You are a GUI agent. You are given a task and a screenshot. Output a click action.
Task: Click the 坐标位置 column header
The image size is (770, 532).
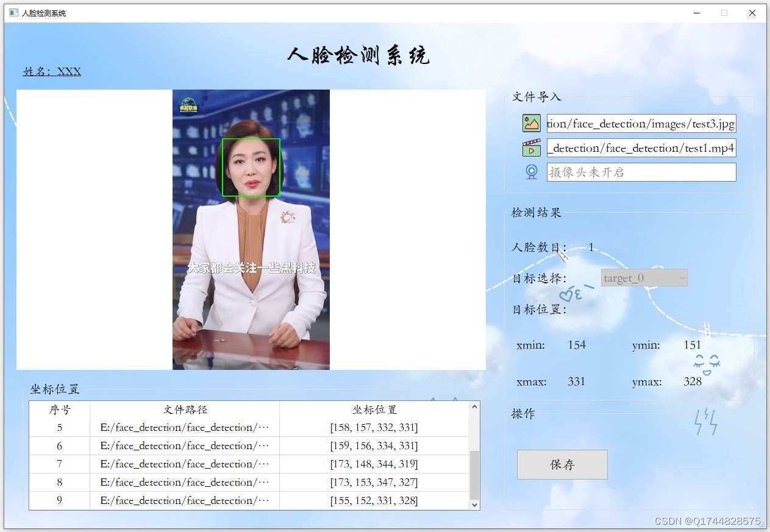pyautogui.click(x=374, y=410)
